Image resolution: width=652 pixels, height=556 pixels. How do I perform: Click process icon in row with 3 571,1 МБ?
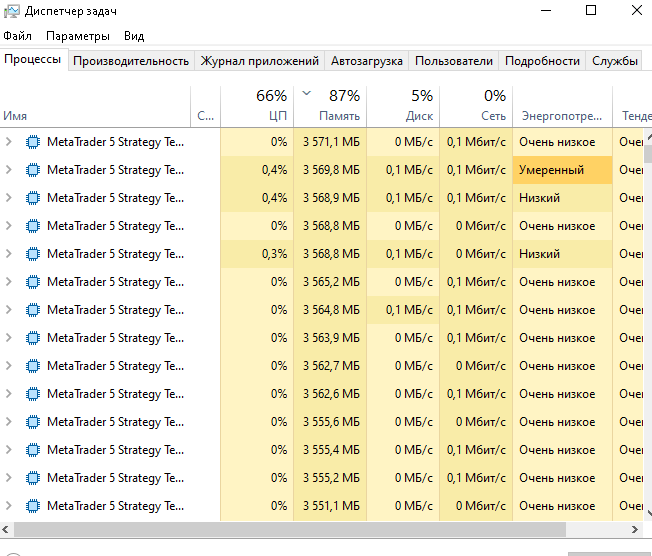pyautogui.click(x=33, y=142)
